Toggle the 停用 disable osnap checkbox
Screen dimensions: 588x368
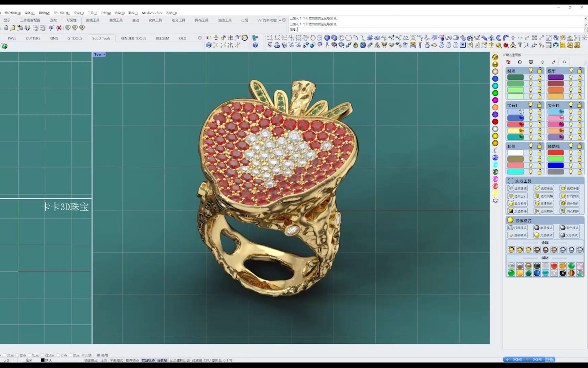99,355
